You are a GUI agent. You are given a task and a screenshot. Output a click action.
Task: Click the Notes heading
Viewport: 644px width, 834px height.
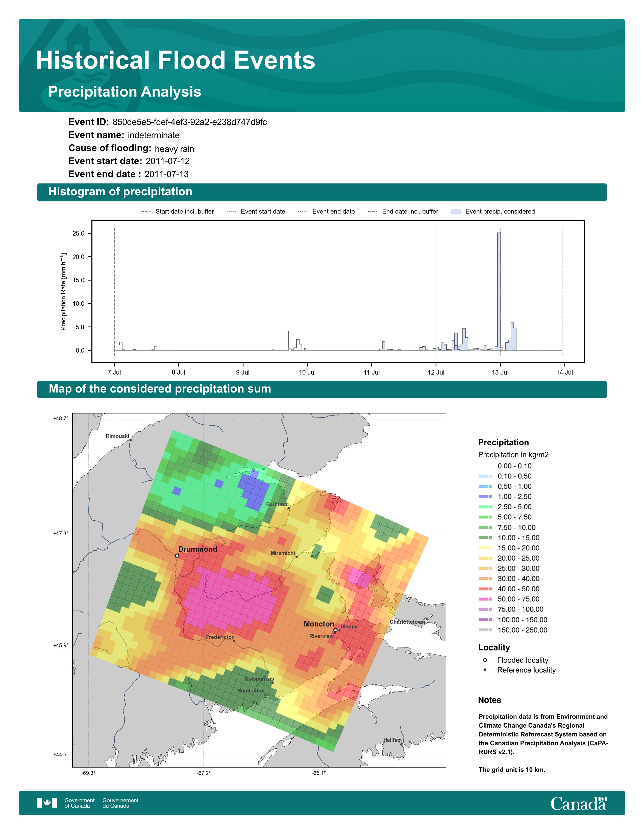click(489, 700)
